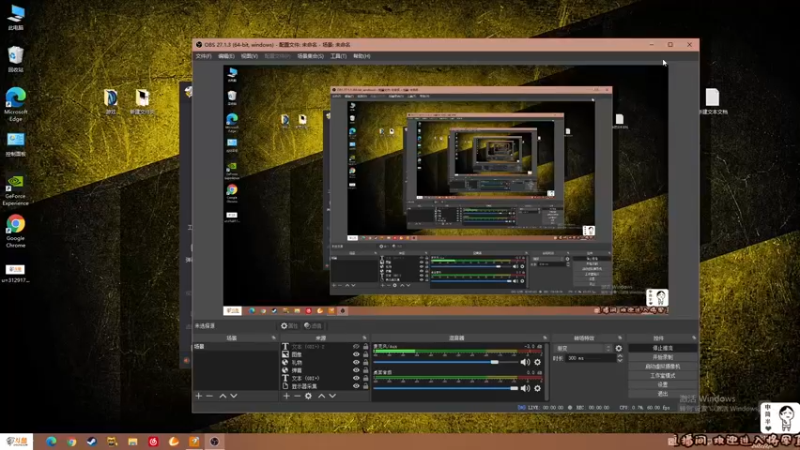800x450 pixels.
Task: Lock the 图像 source
Action: coord(365,354)
